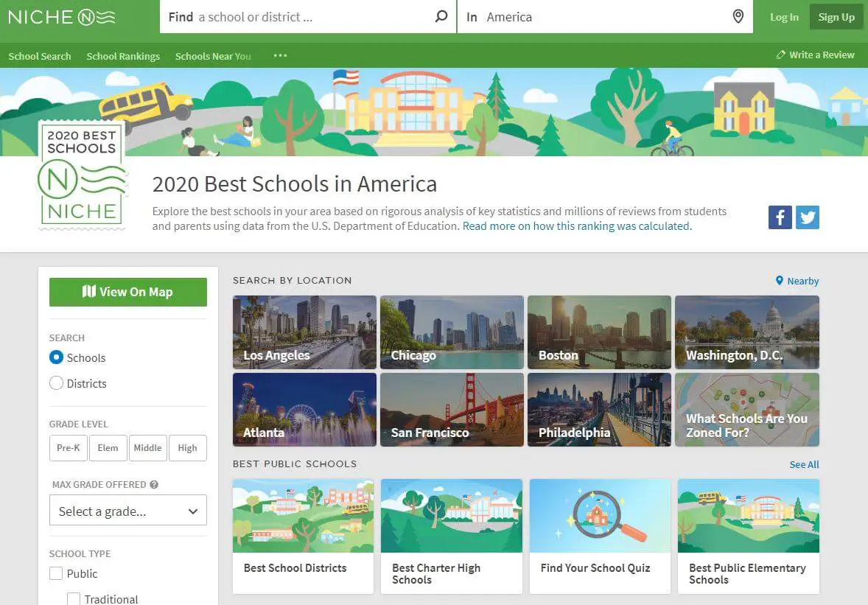
Task: Select the Philadelphia location tile
Action: pyautogui.click(x=599, y=410)
